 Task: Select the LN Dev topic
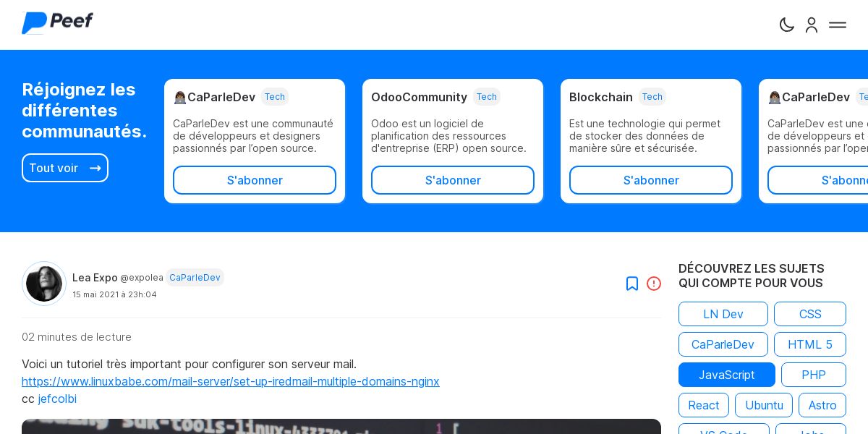tap(723, 314)
